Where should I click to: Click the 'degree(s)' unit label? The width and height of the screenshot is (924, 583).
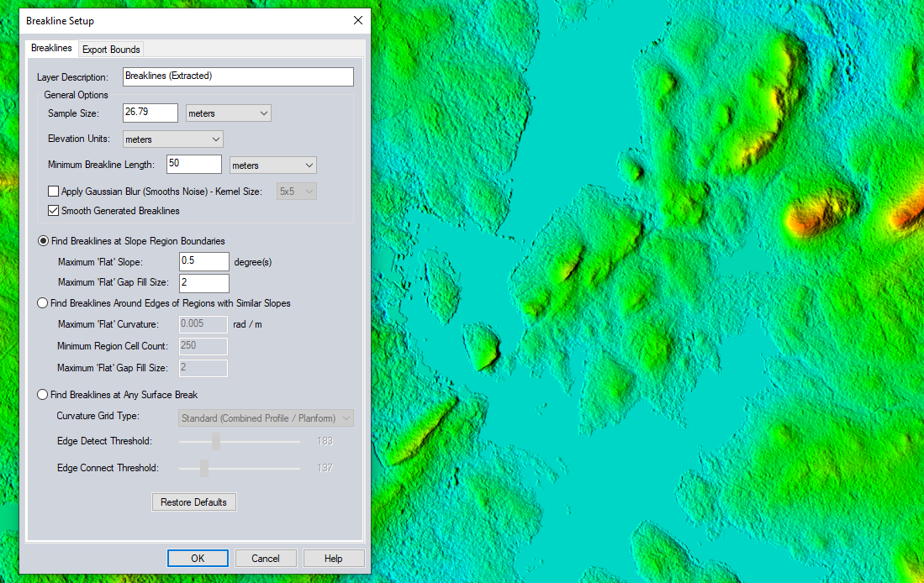tap(253, 262)
